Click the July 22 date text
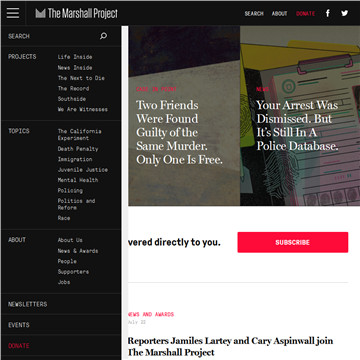 [137, 322]
